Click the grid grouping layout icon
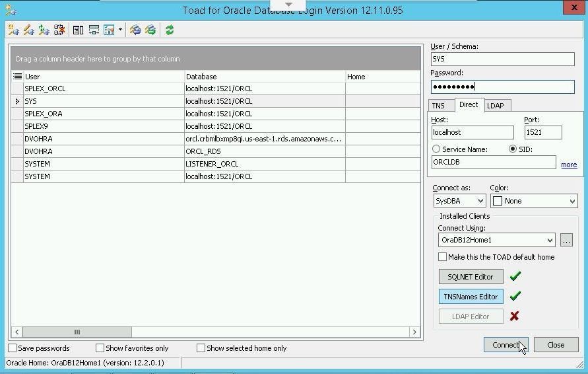588x374 pixels. click(x=94, y=30)
